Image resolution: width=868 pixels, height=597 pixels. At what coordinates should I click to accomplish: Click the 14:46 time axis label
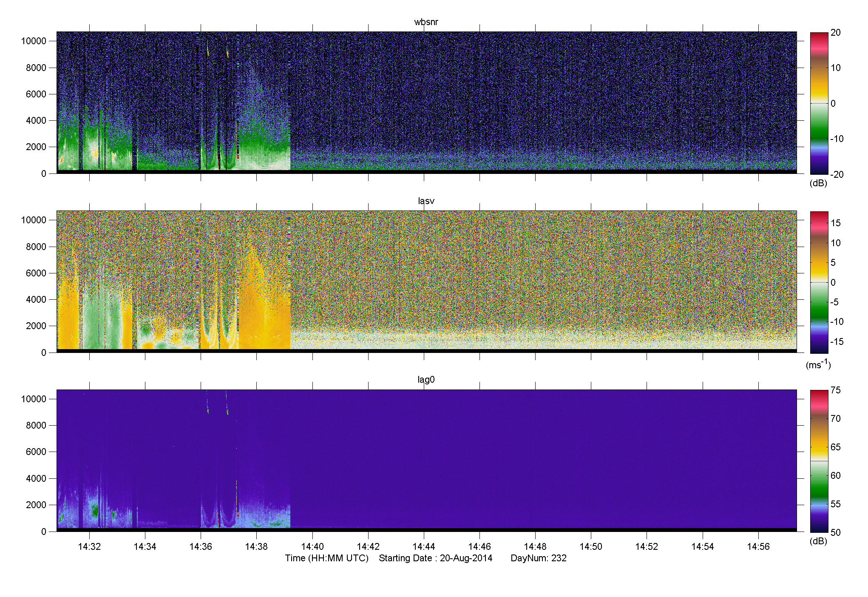click(479, 547)
